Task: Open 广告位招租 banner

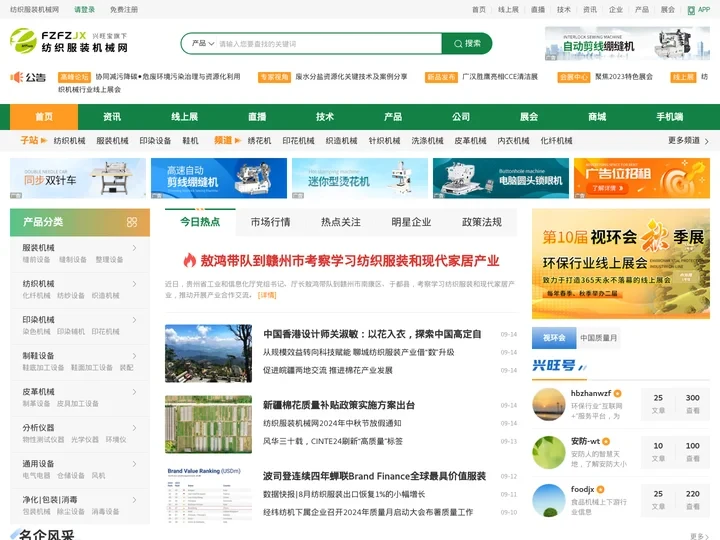Action: pyautogui.click(x=642, y=178)
